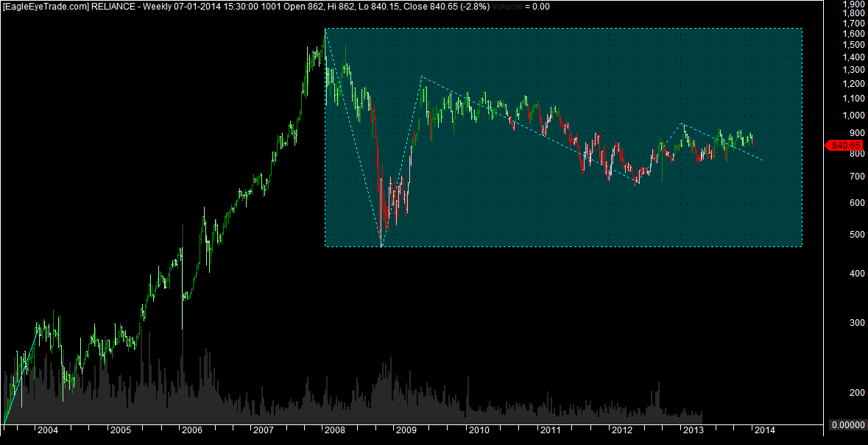Click the 500 price axis label
868x445 pixels.
(x=855, y=235)
